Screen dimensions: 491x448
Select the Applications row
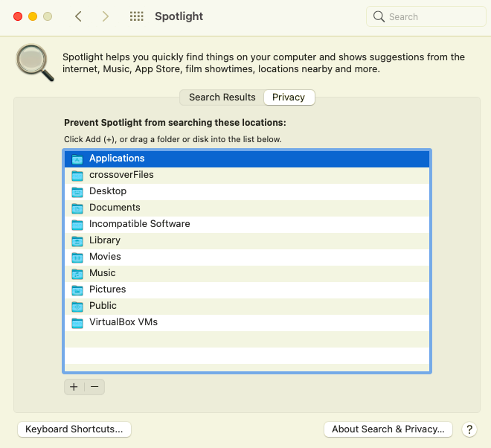[x=247, y=159]
